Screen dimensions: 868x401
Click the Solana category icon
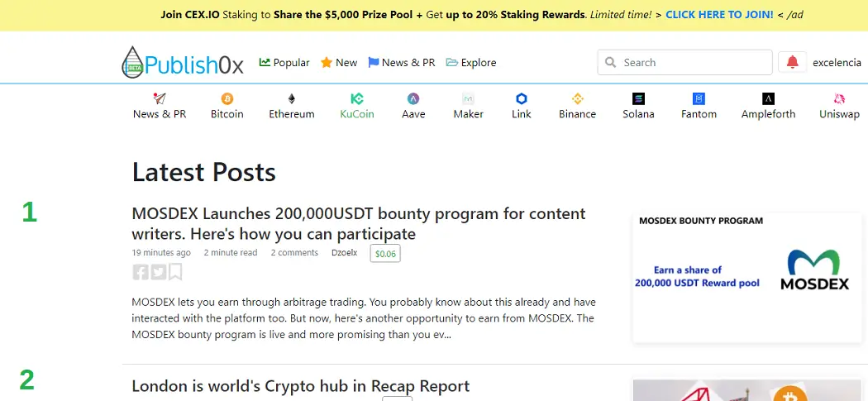click(638, 98)
